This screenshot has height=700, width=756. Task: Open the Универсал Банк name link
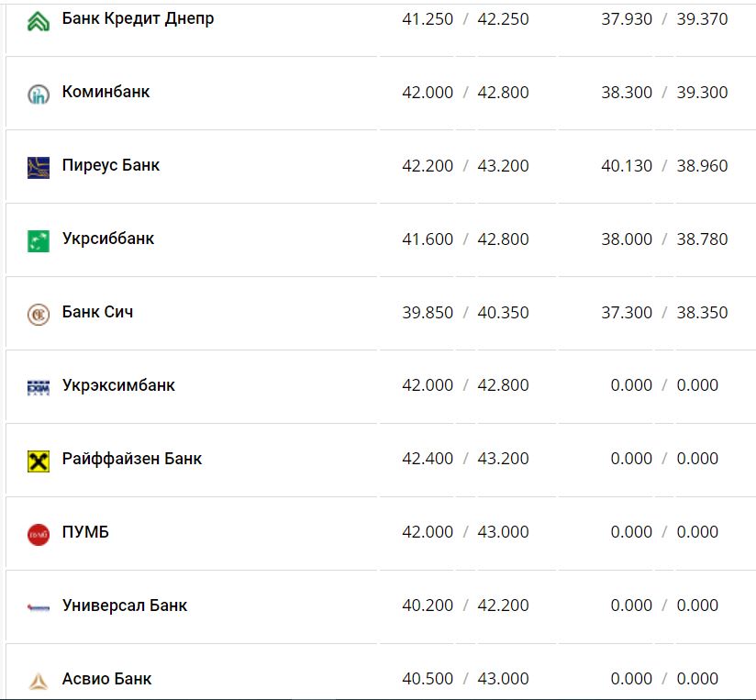125,606
